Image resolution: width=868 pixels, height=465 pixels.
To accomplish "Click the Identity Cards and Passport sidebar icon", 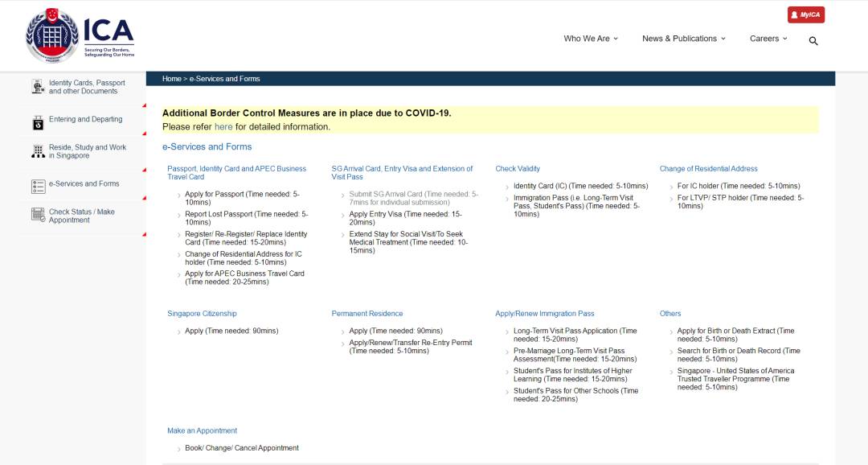I will [38, 87].
